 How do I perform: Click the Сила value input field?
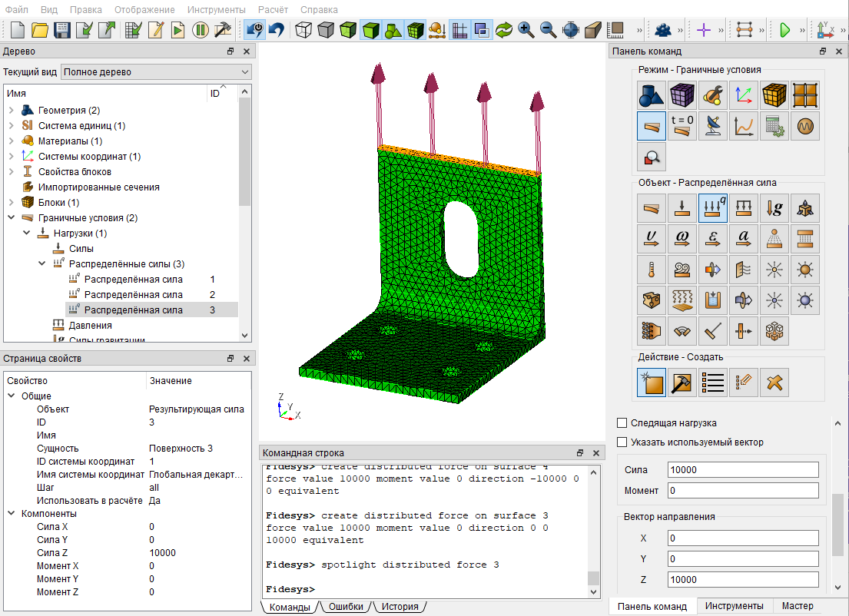(743, 470)
